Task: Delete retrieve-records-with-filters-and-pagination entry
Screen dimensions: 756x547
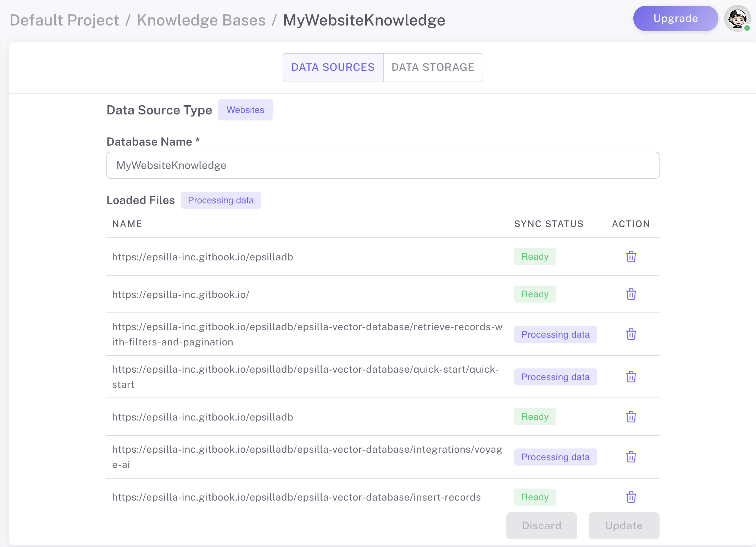Action: [x=631, y=334]
